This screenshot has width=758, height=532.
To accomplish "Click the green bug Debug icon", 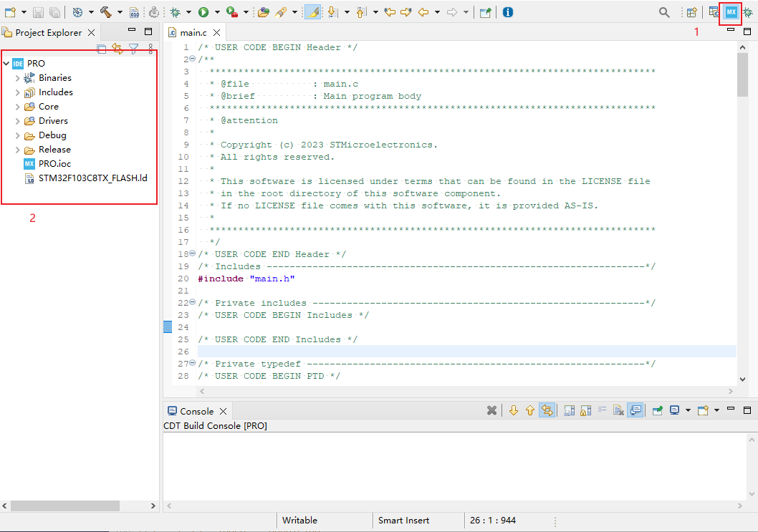I will click(175, 12).
